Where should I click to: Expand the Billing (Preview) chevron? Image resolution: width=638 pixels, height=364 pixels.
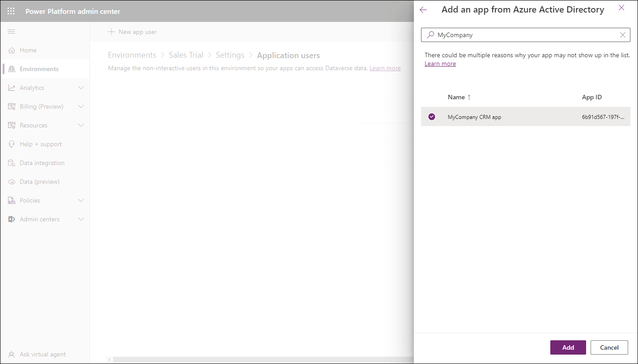click(x=81, y=106)
